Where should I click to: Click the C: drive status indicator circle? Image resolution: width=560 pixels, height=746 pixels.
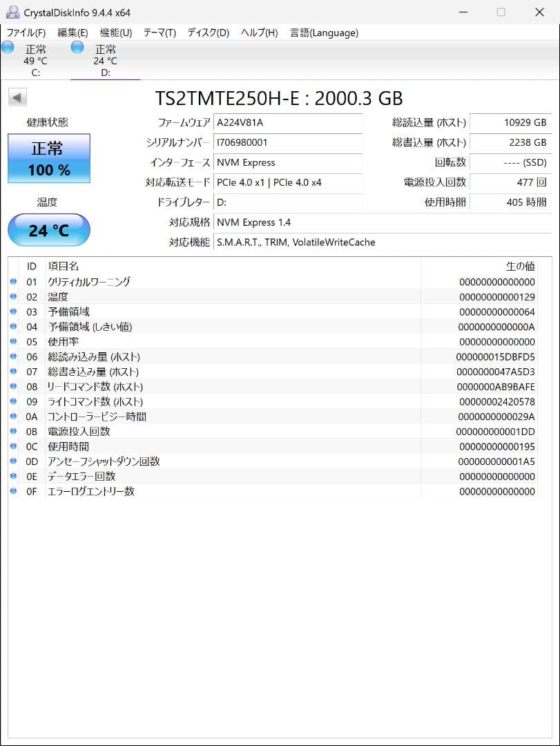coord(7,47)
